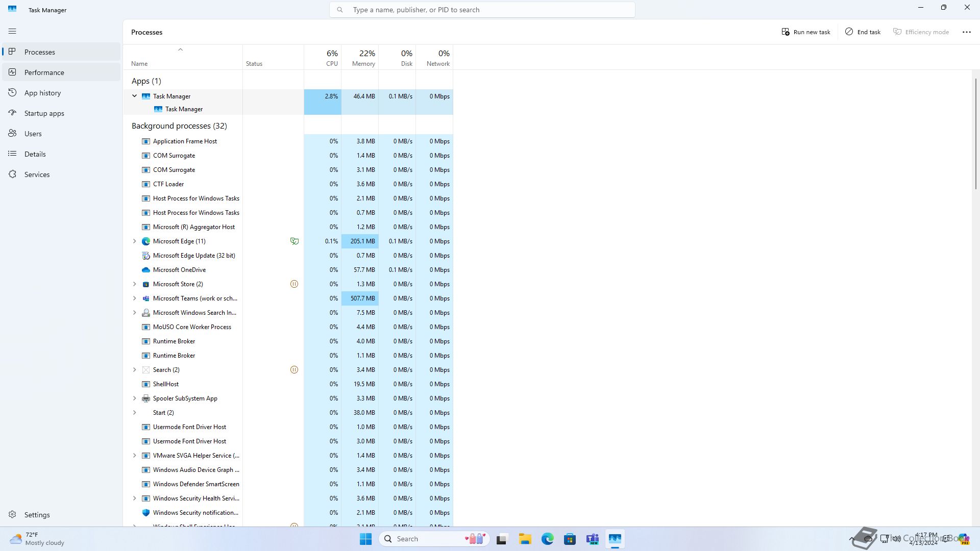Open Task Manager Settings
Screen dimensions: 980x551
pyautogui.click(x=61, y=515)
